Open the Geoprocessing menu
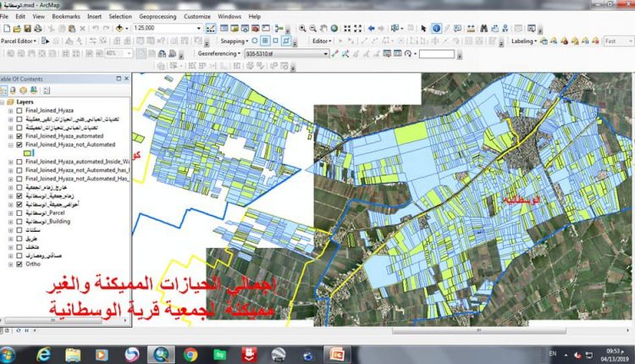Image resolution: width=635 pixels, height=364 pixels. pyautogui.click(x=157, y=16)
